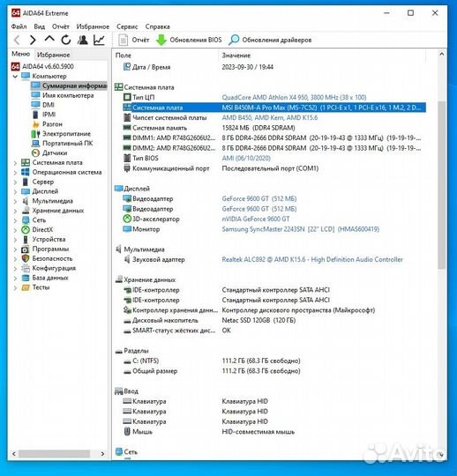Image resolution: width=457 pixels, height=476 pixels.
Task: Open QuadCore AMD Athlon X4 950 link
Action: [x=294, y=98]
